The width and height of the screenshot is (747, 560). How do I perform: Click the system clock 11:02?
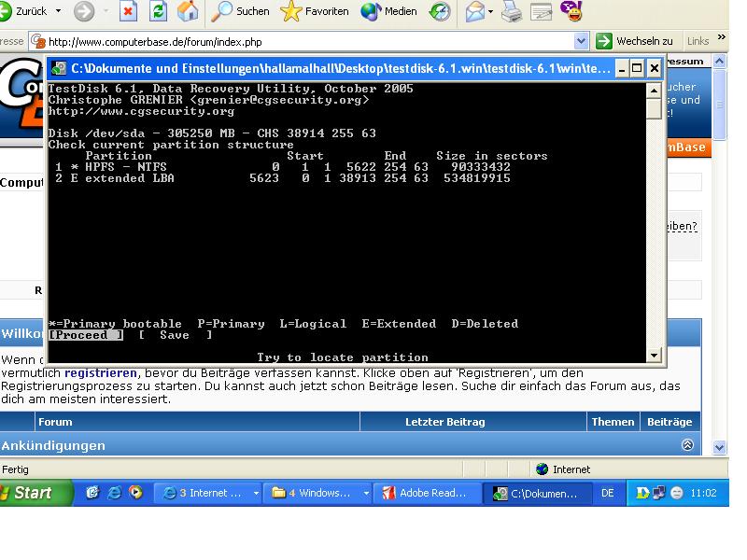coord(704,494)
